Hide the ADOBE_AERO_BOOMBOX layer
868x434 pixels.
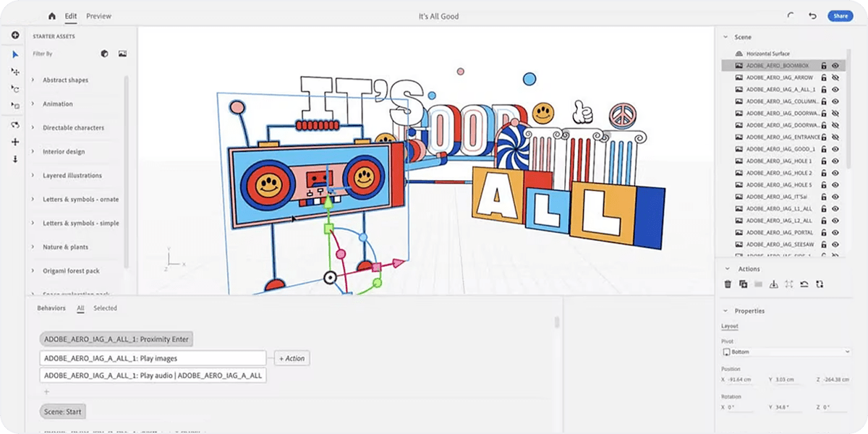[x=835, y=66]
